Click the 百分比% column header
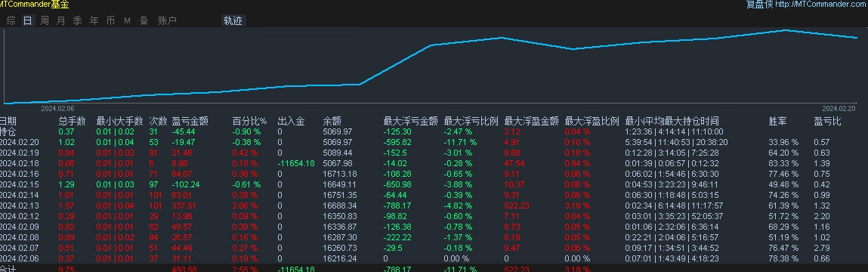This screenshot has height=272, width=868. point(249,122)
